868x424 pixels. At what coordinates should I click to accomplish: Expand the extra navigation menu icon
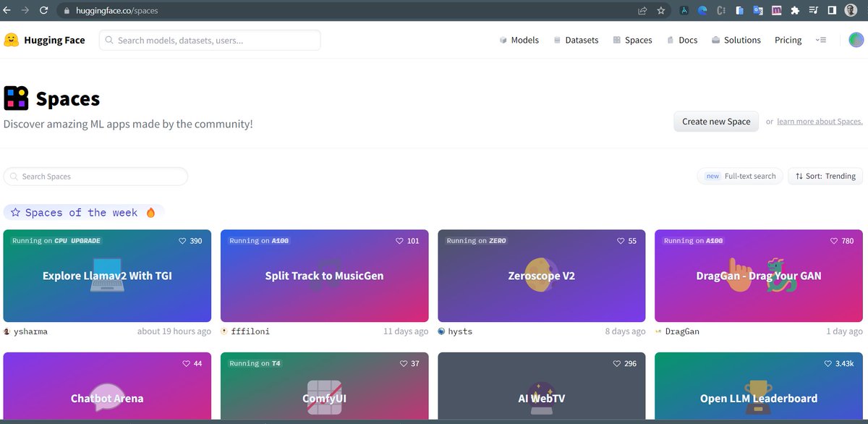821,40
